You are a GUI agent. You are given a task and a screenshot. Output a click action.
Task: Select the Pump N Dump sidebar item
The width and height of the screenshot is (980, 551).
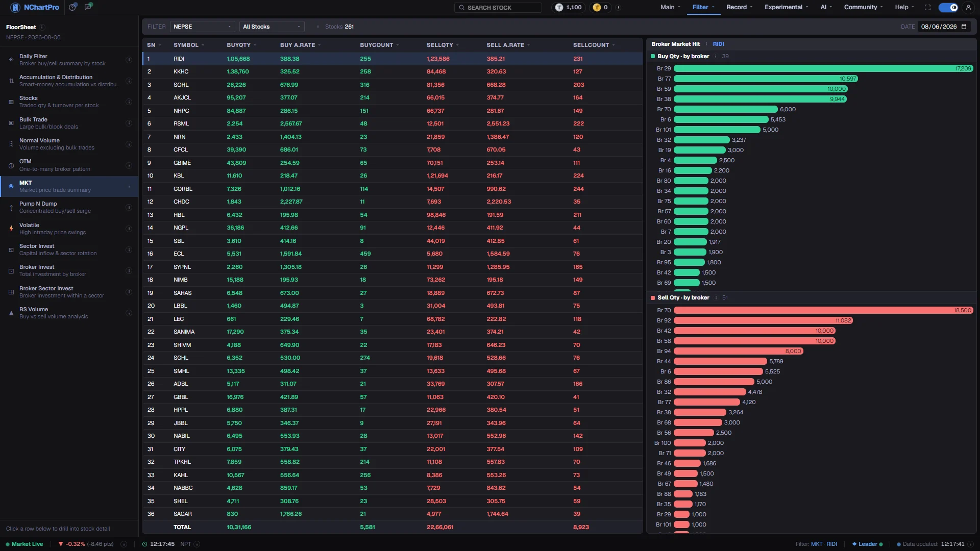(69, 207)
